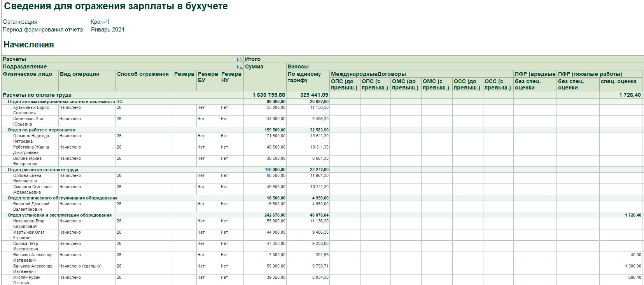The width and height of the screenshot is (644, 285).
Task: Select the Отдел установки и эксплуатации оборудования row
Action: (x=59, y=215)
